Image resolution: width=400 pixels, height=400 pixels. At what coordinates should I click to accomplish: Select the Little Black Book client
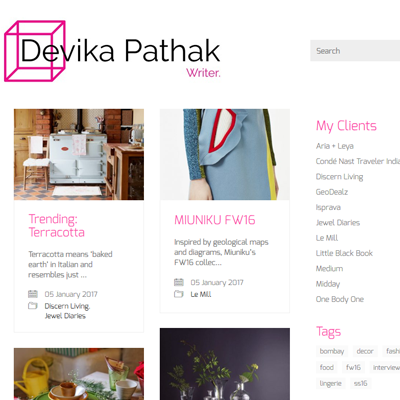(344, 253)
